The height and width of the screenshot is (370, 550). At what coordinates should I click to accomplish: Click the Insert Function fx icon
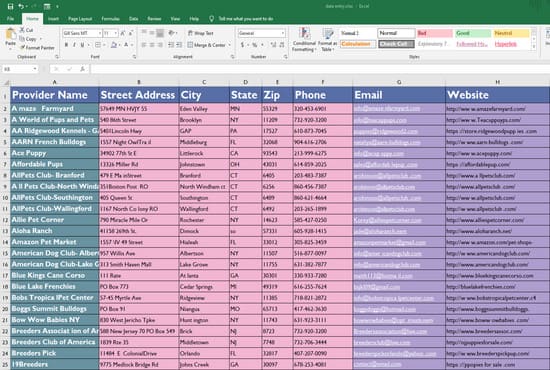coord(82,69)
